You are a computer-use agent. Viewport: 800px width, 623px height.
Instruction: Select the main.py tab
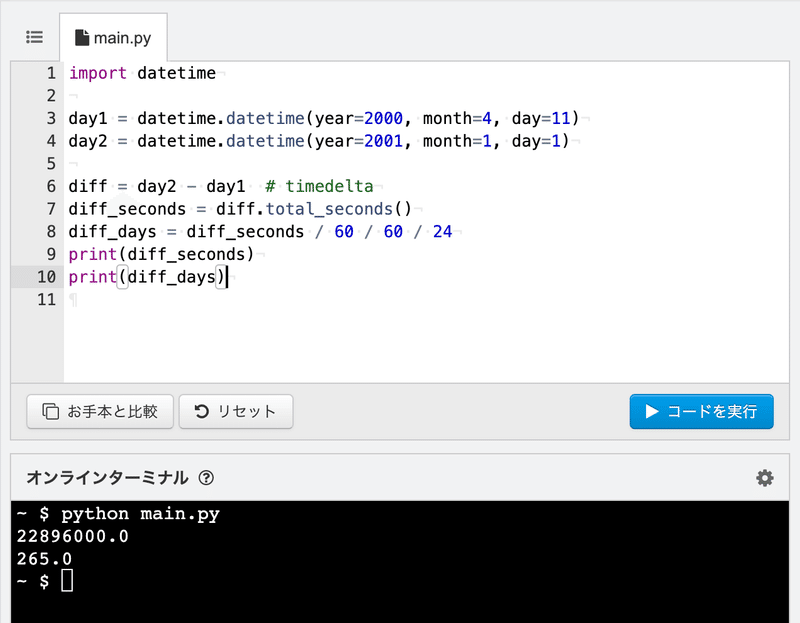point(113,38)
